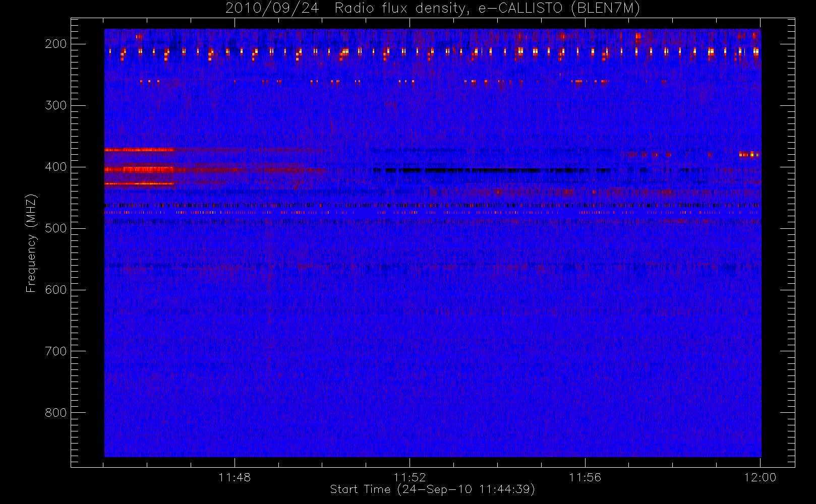
Task: Click the 11:52 time tick label
Action: [410, 477]
